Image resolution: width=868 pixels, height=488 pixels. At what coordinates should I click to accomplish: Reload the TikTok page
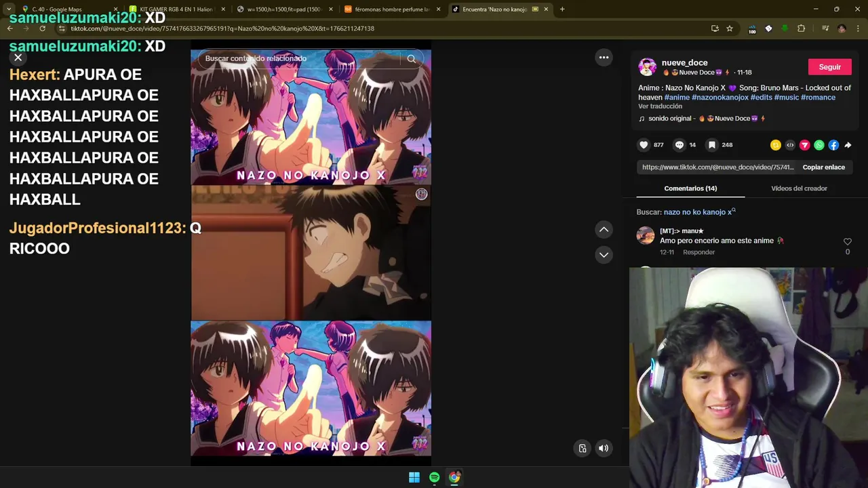pos(43,28)
